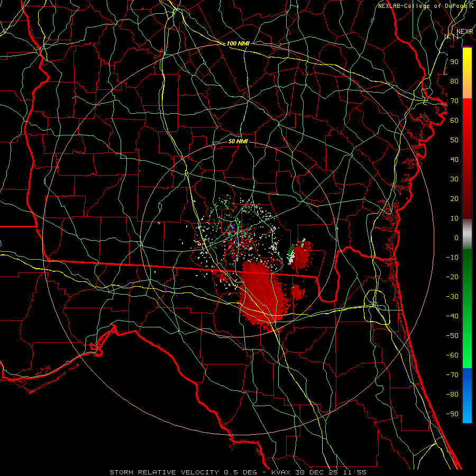Click the "30 DEC 25" date in the caption

[x=317, y=472]
